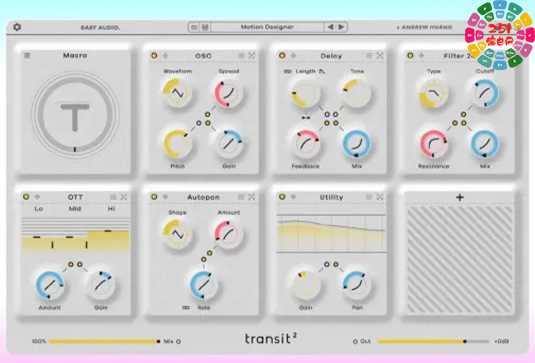The height and width of the screenshot is (363, 535).
Task: Click the OSC Pitch knob
Action: coord(177,143)
